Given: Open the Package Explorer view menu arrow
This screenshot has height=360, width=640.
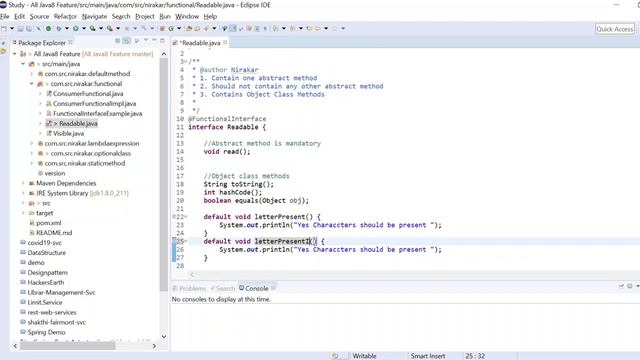Looking at the screenshot, I should (x=146, y=41).
